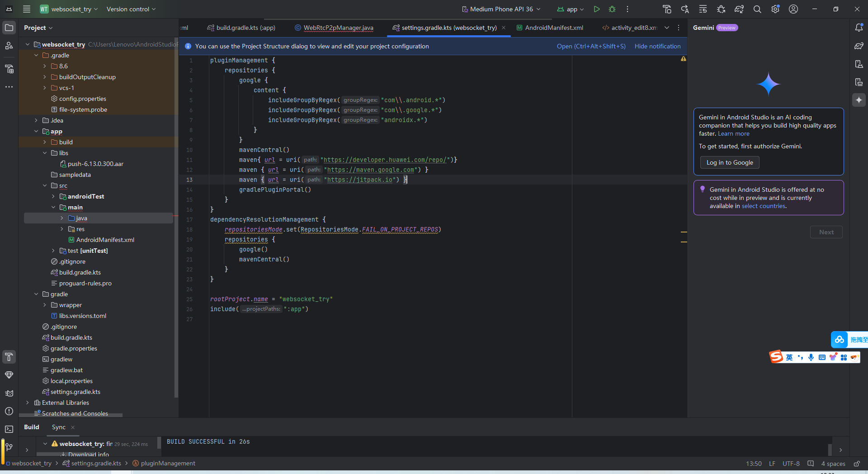The image size is (868, 474).
Task: Select the Sync tab in Build panel
Action: pos(59,427)
